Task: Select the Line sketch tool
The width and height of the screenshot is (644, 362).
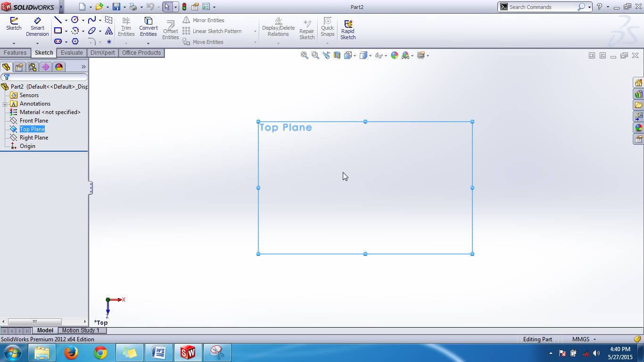Action: pyautogui.click(x=58, y=20)
